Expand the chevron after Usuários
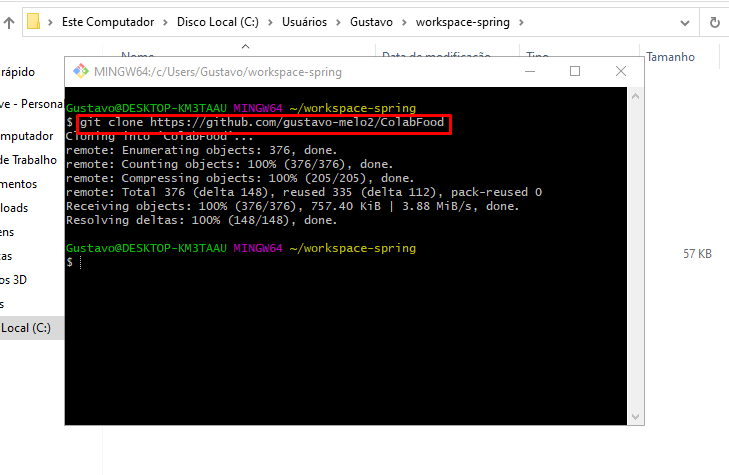The width and height of the screenshot is (729, 475). tap(338, 22)
